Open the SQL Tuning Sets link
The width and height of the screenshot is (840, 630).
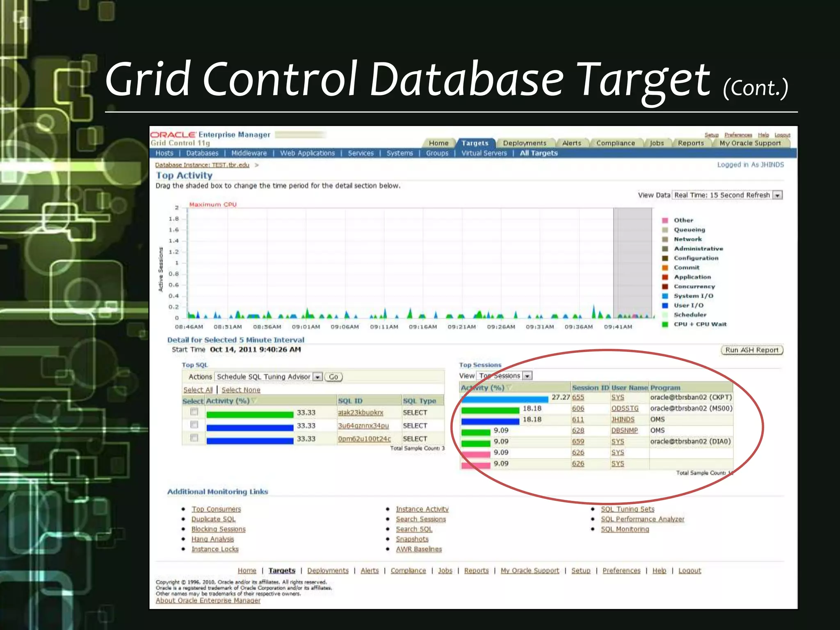[628, 509]
